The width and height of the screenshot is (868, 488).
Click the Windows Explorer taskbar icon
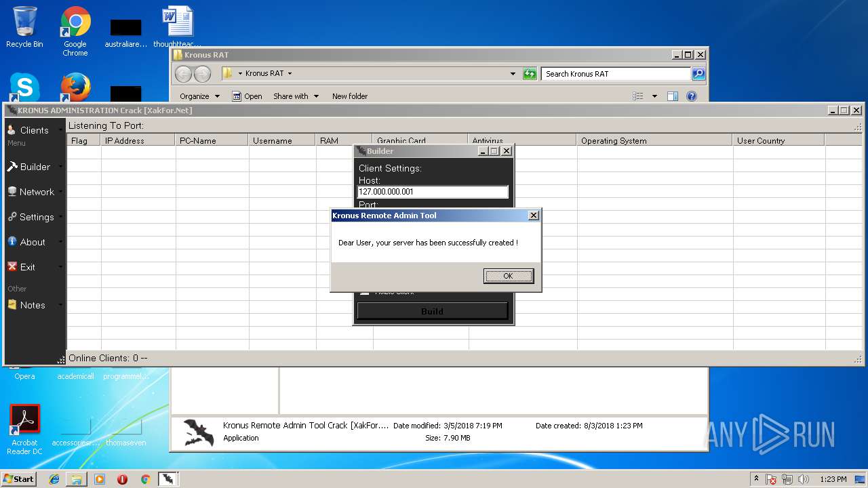pyautogui.click(x=77, y=479)
